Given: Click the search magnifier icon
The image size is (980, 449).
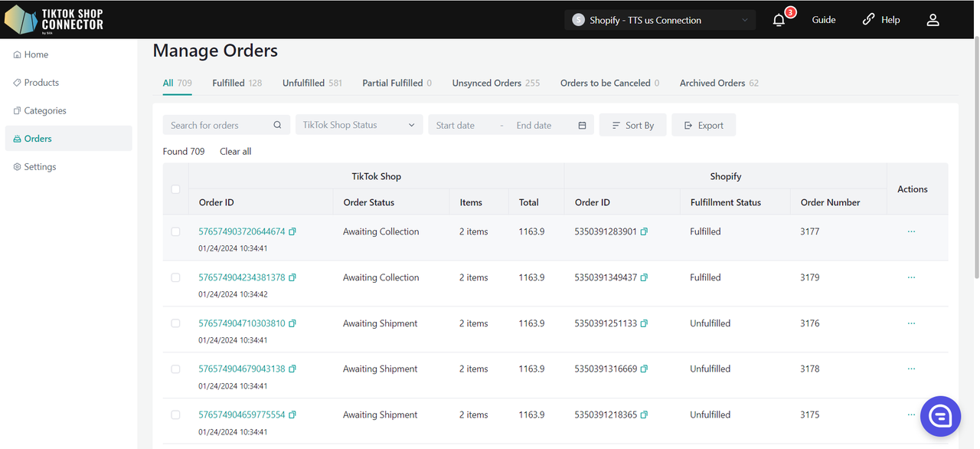Looking at the screenshot, I should coord(277,126).
